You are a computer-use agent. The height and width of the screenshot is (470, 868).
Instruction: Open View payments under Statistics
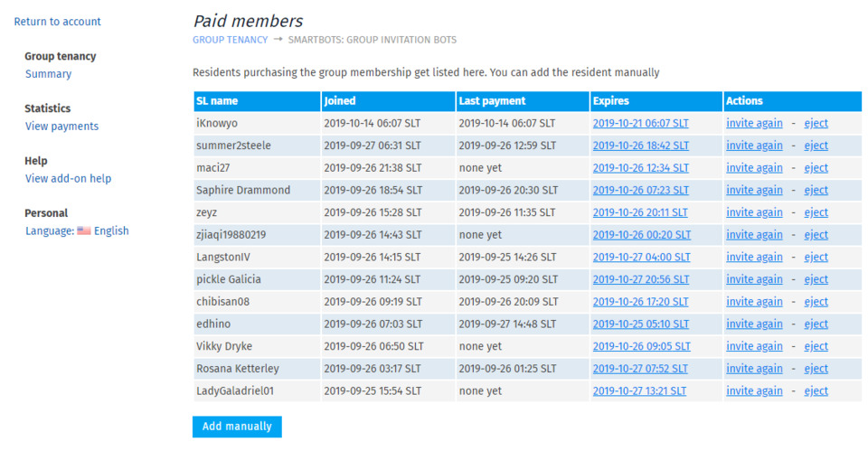pos(61,127)
